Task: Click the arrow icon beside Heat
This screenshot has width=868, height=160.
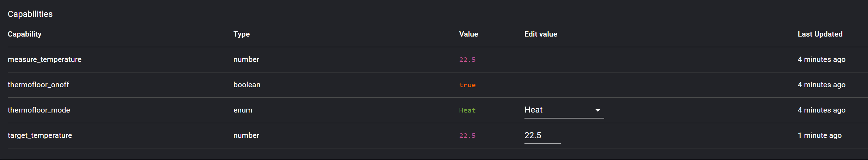Action: tap(598, 110)
